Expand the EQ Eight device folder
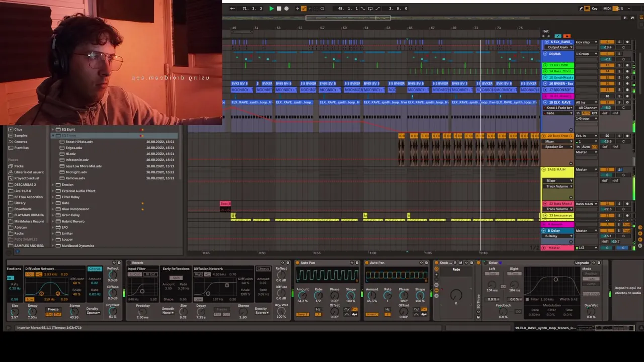 pos(53,129)
